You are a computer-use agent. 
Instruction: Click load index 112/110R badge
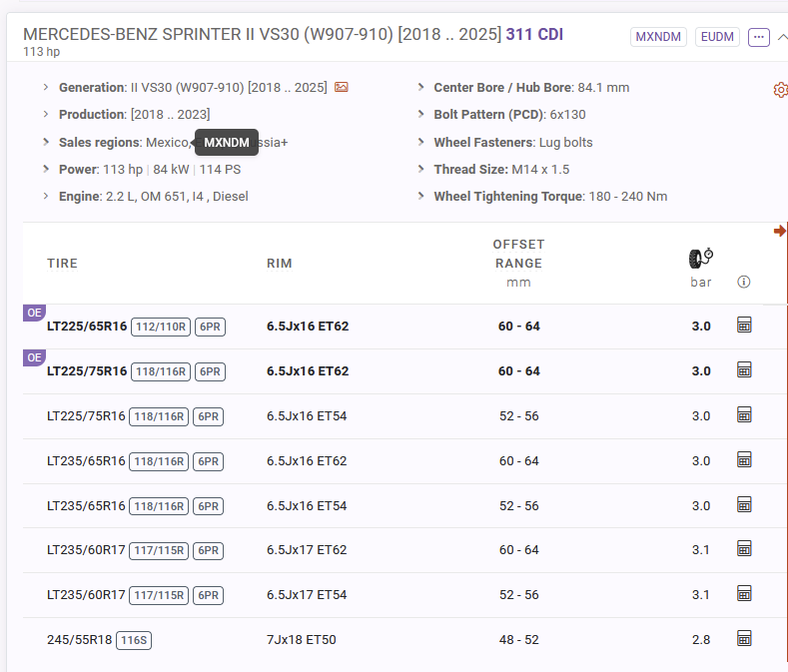pos(161,327)
